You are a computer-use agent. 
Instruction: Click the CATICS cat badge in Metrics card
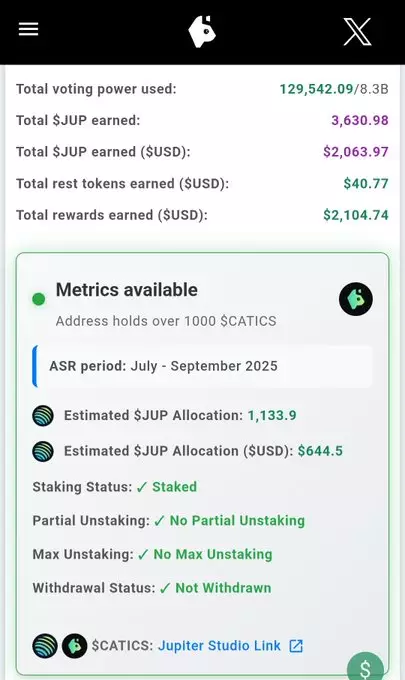click(356, 299)
